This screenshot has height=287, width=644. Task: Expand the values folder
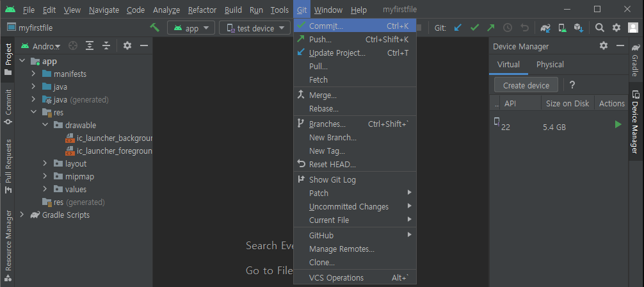45,189
